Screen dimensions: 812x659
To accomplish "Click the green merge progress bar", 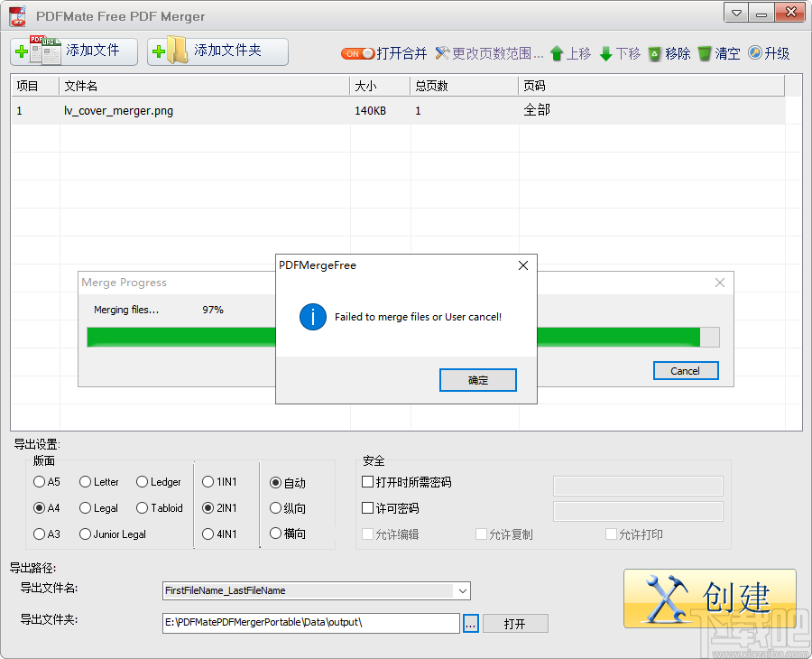I will click(180, 337).
